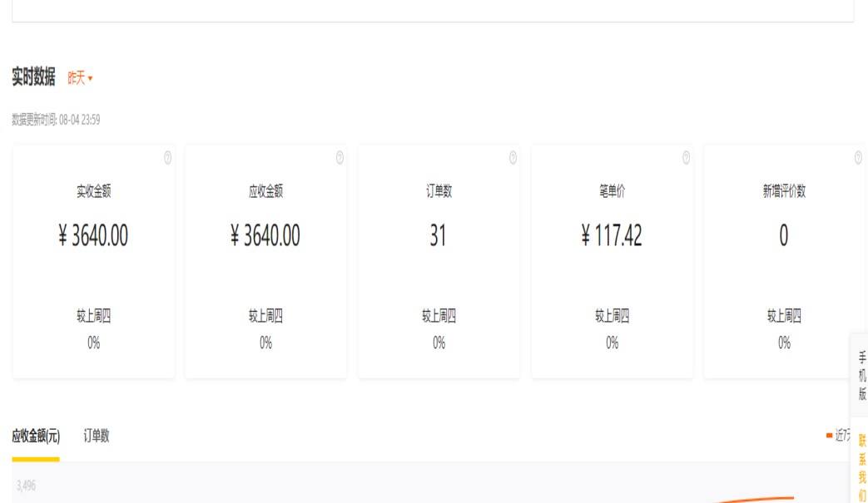This screenshot has width=868, height=503.
Task: Click help icon on 新增评价数 card
Action: (x=858, y=158)
